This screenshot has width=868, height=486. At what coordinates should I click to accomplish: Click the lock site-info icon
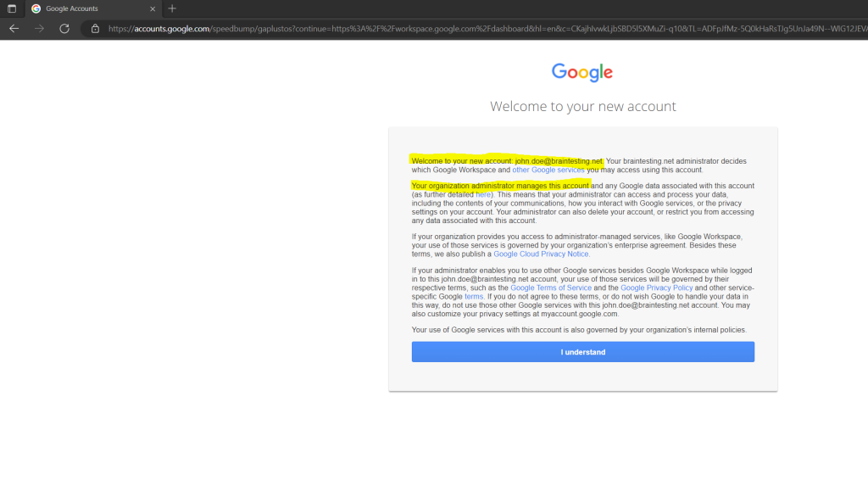[95, 28]
